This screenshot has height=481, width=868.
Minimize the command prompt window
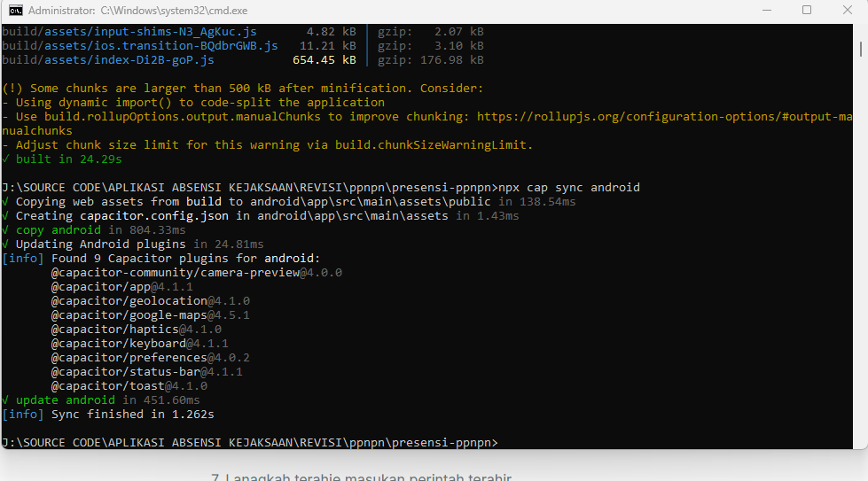coord(763,11)
